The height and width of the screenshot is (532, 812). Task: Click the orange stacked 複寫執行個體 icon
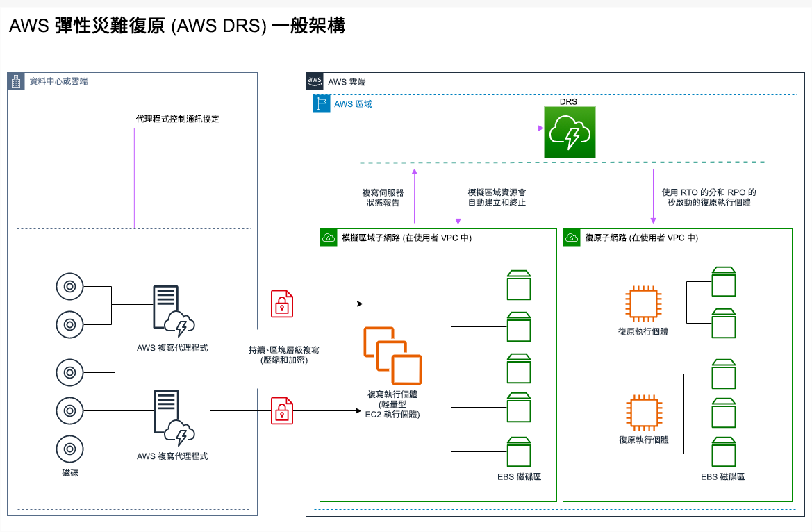[392, 356]
